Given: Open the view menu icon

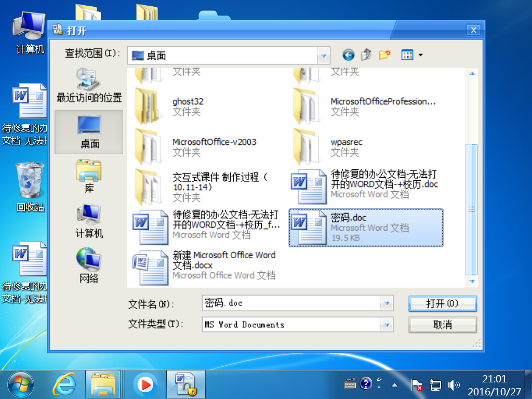Looking at the screenshot, I should click(407, 55).
